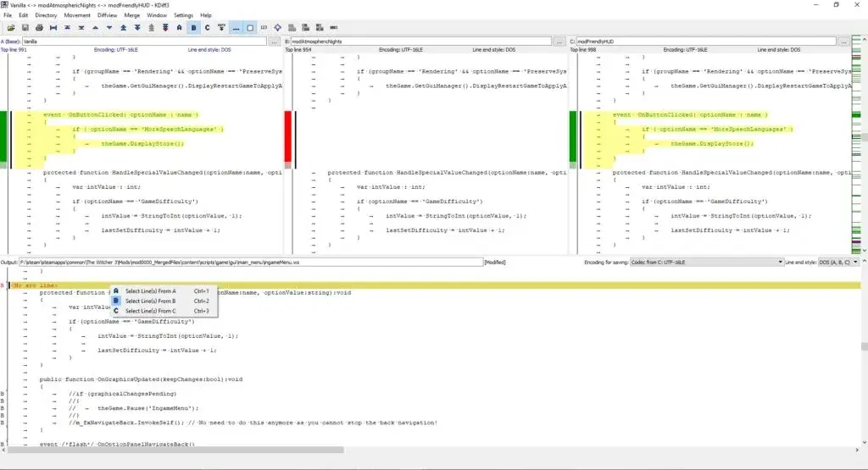Go to next delta arrow

109,27
